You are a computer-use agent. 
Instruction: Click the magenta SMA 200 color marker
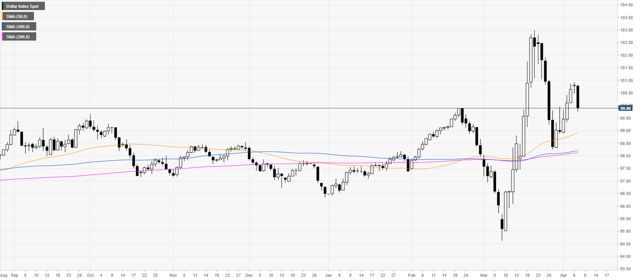(3, 37)
